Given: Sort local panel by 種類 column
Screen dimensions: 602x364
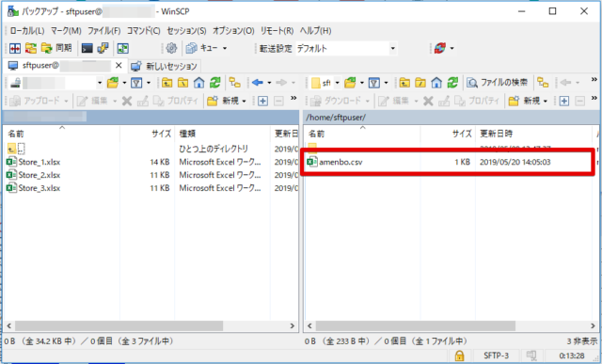Looking at the screenshot, I should [x=223, y=134].
